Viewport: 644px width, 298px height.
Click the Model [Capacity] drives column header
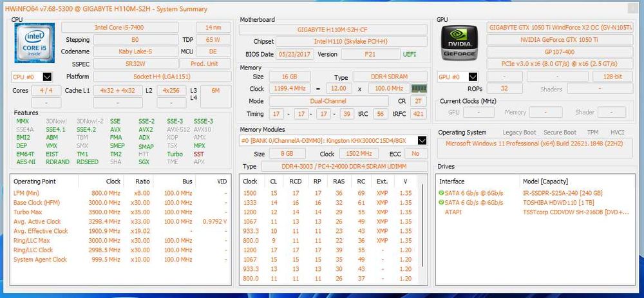[x=546, y=182]
